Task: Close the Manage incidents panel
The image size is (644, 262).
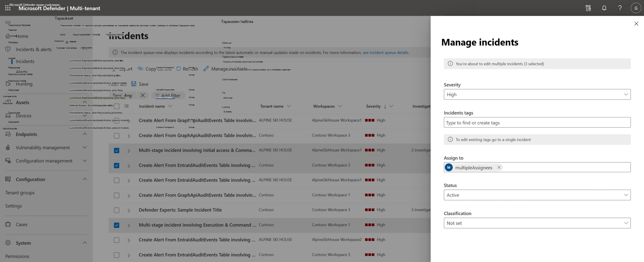Action: (x=636, y=24)
